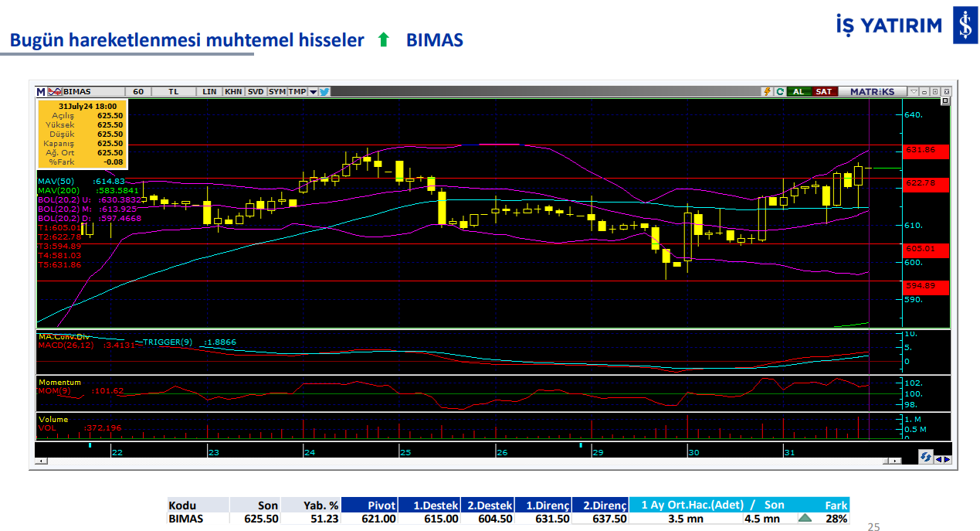Click the 60 minute interval selector
Screen dimensions: 980x531
tap(138, 91)
